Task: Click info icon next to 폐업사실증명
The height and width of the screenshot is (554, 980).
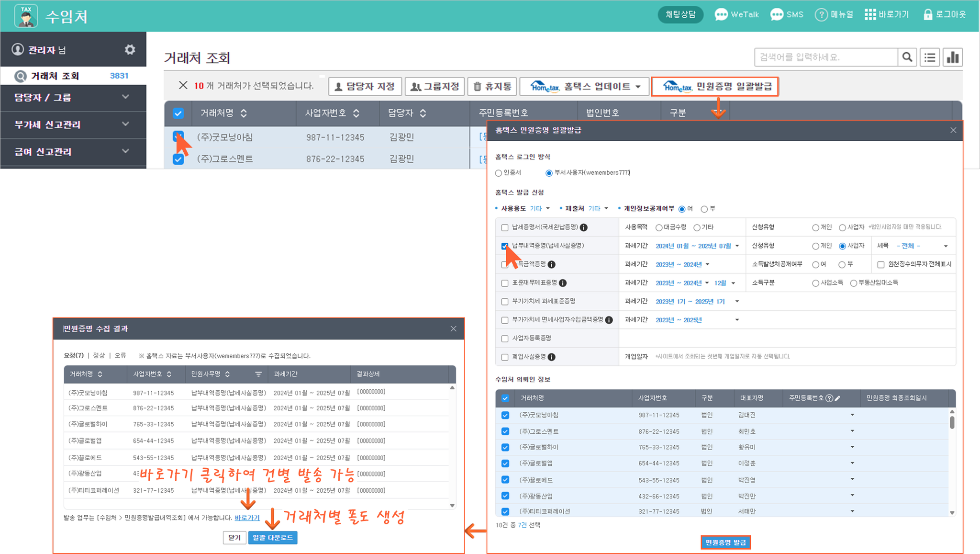Action: click(552, 357)
